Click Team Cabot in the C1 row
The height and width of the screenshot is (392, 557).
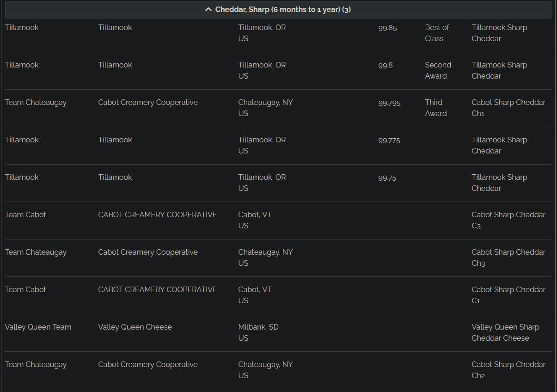point(25,289)
